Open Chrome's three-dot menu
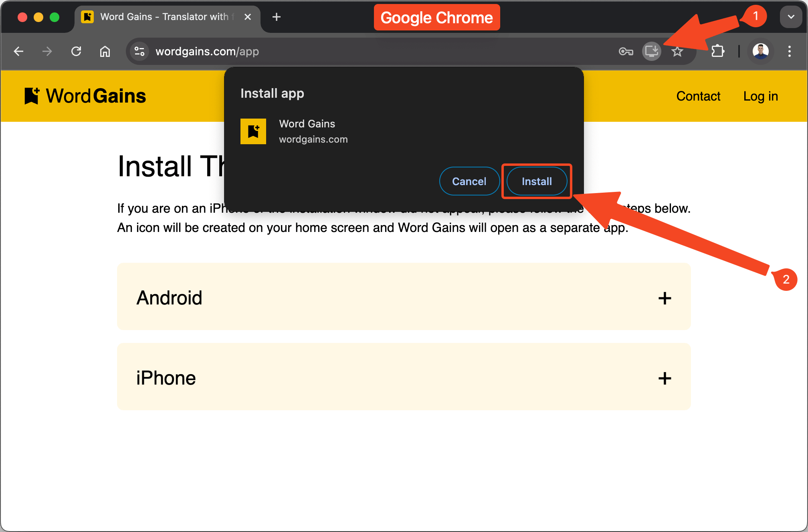The image size is (808, 532). pos(789,51)
